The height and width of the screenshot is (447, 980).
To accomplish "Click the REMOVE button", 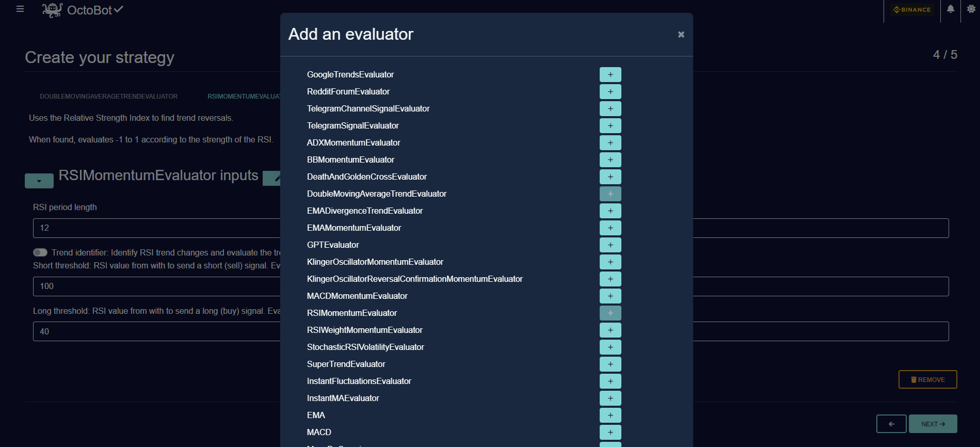I will pyautogui.click(x=927, y=379).
